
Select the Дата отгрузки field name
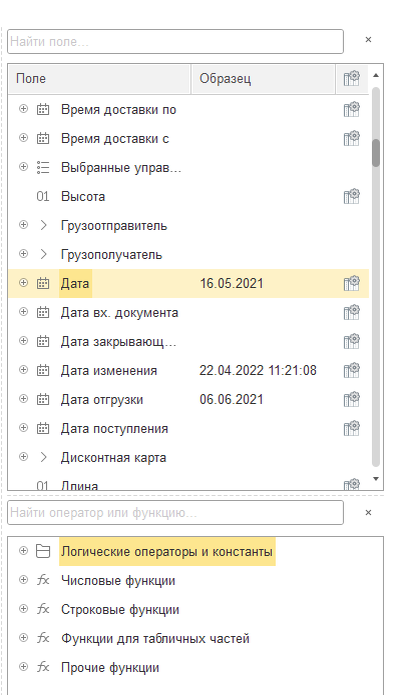pos(102,400)
